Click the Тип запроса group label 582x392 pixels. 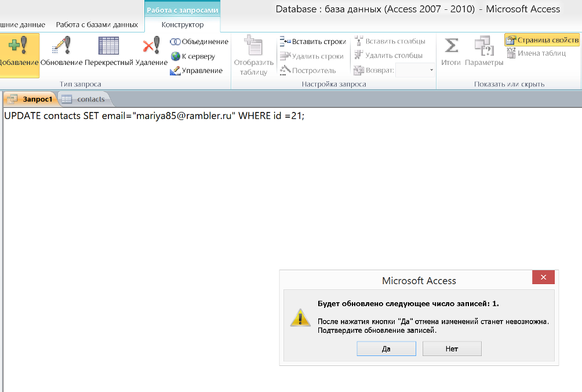click(x=80, y=84)
